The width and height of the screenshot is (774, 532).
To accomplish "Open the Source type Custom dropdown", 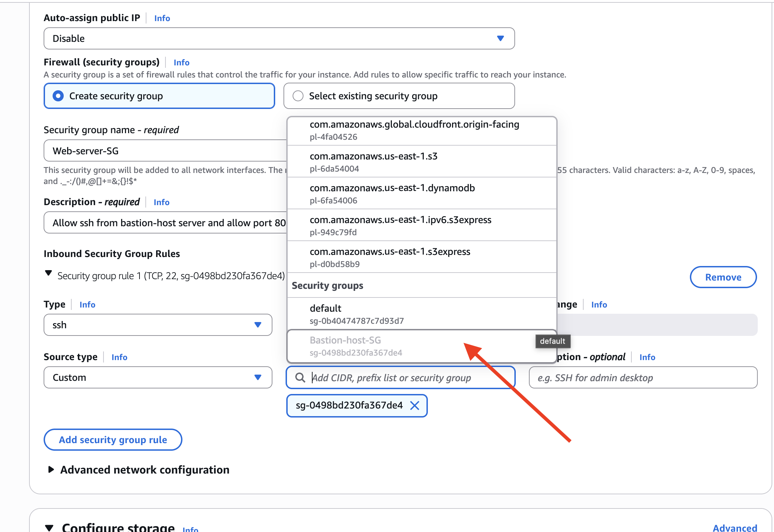I will [x=158, y=377].
